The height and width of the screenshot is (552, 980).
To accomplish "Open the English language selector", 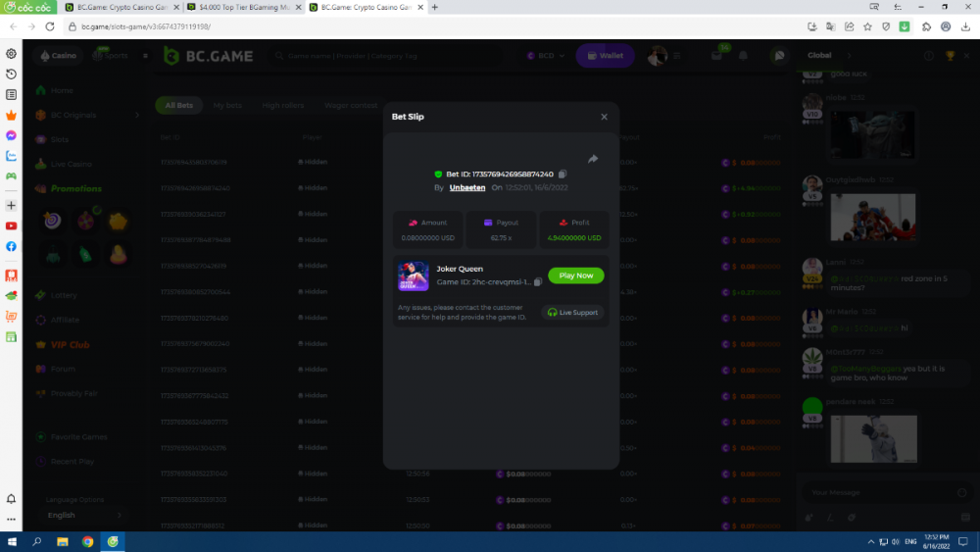I will point(83,515).
